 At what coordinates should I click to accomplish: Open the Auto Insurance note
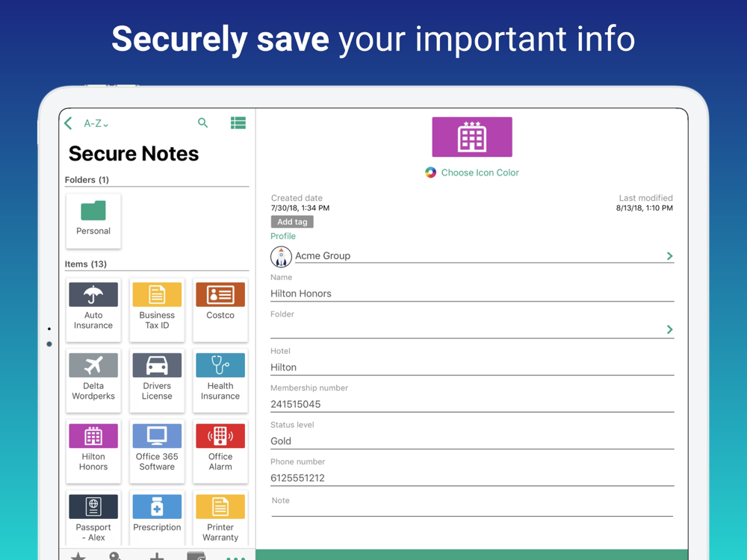(x=93, y=310)
